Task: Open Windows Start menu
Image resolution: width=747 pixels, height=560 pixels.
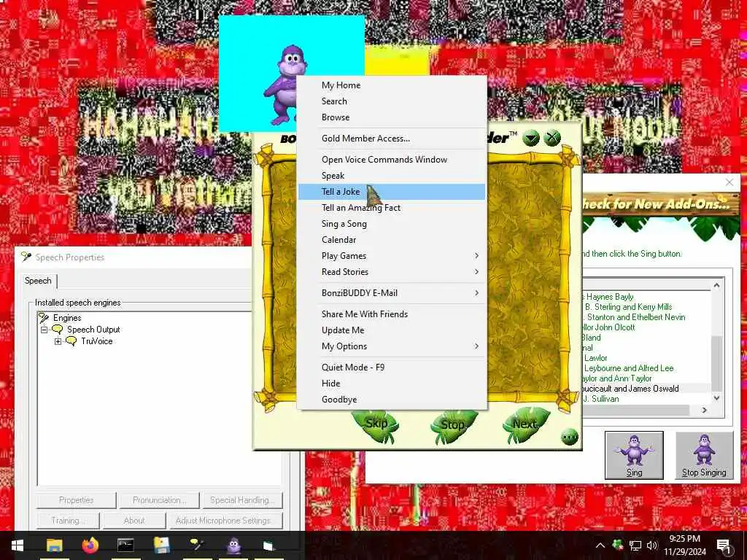Action: pyautogui.click(x=18, y=545)
